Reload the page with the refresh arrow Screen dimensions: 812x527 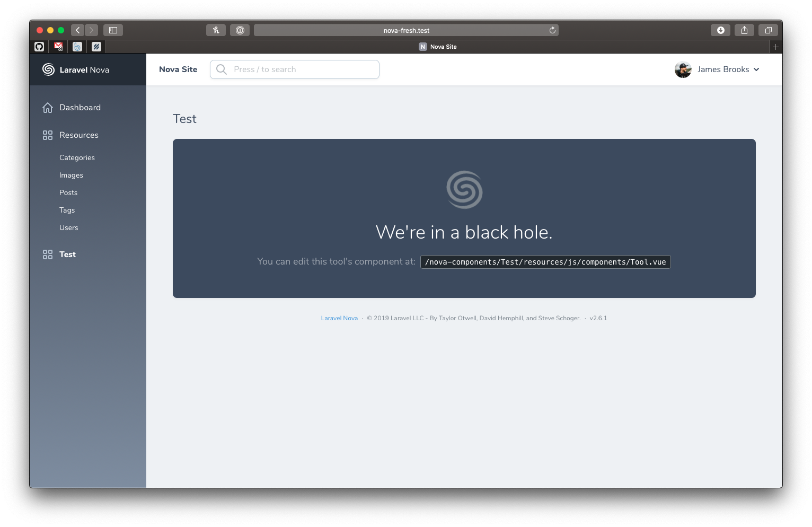(552, 30)
